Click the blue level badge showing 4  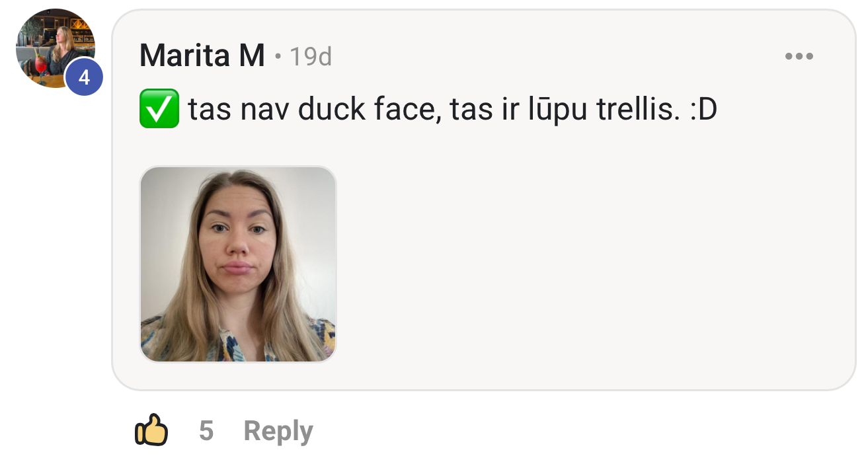pos(84,78)
